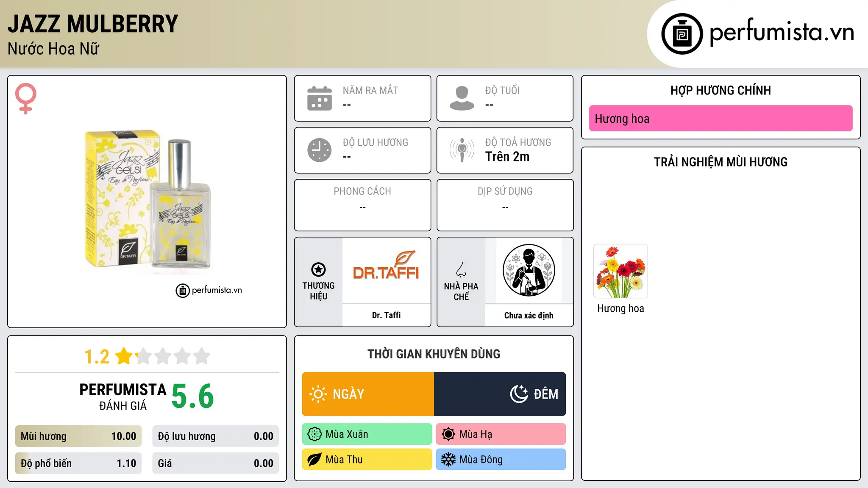Click the Mùi hương 10.00 score bar
The image size is (868, 488).
point(78,436)
